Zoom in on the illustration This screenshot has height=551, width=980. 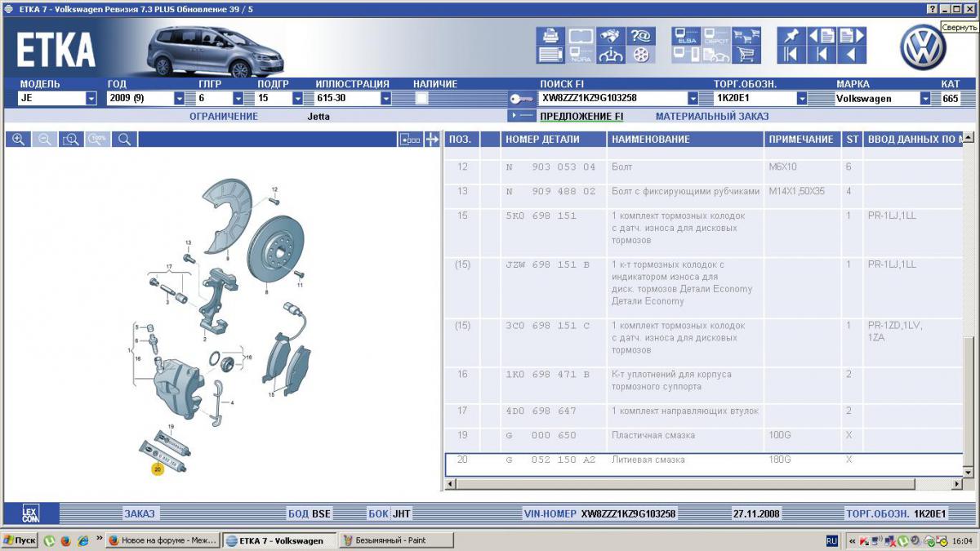coord(18,140)
